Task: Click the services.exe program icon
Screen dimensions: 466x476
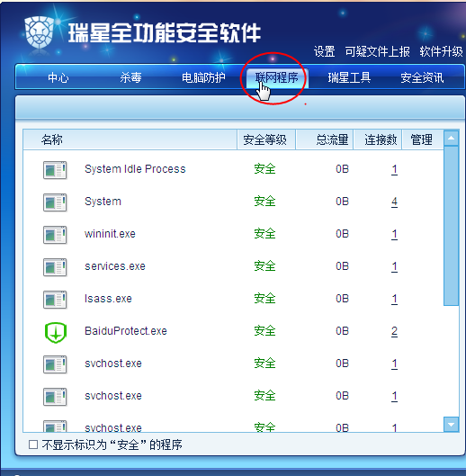Action: pos(55,267)
